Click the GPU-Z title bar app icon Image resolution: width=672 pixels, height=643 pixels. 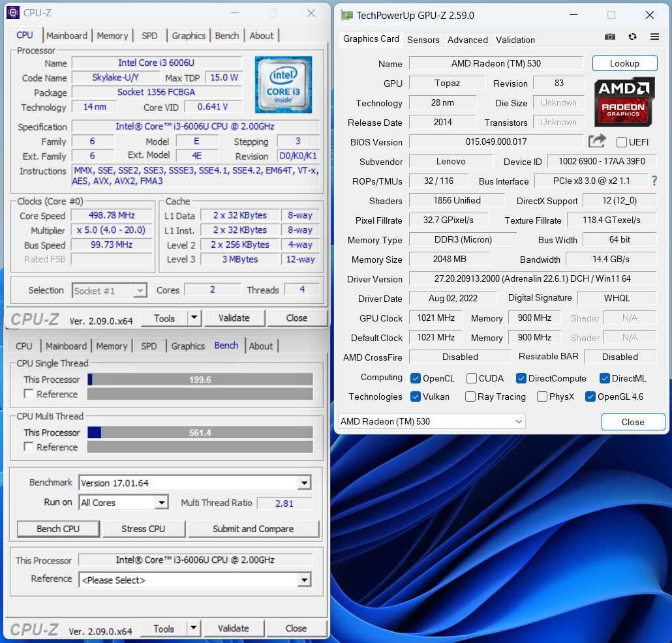click(346, 16)
